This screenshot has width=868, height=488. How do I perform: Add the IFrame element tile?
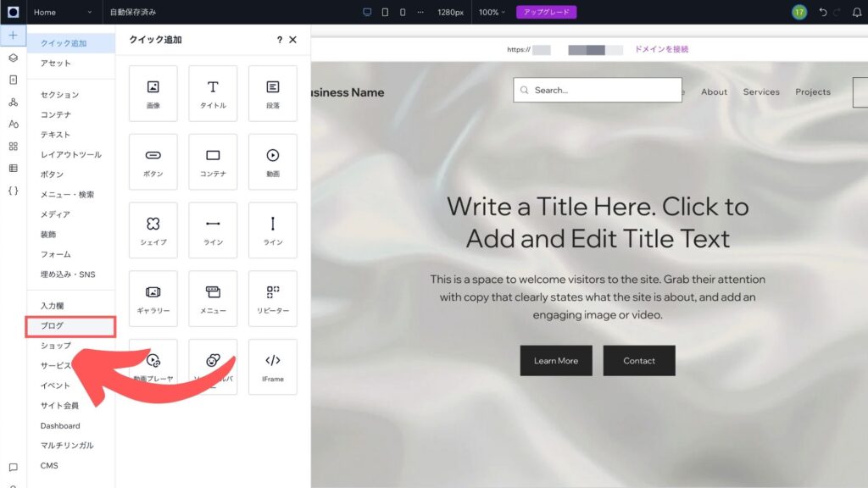273,367
